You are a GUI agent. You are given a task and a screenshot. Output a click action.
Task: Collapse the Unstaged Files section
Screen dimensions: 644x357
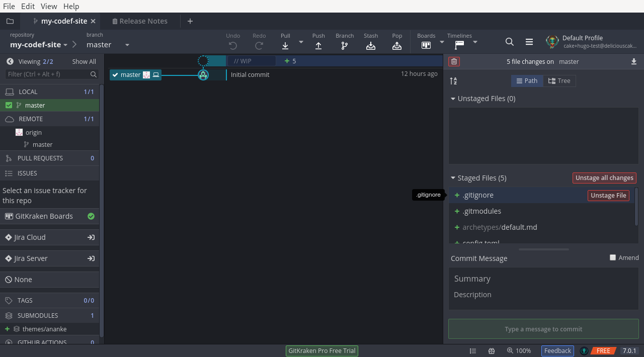point(453,99)
